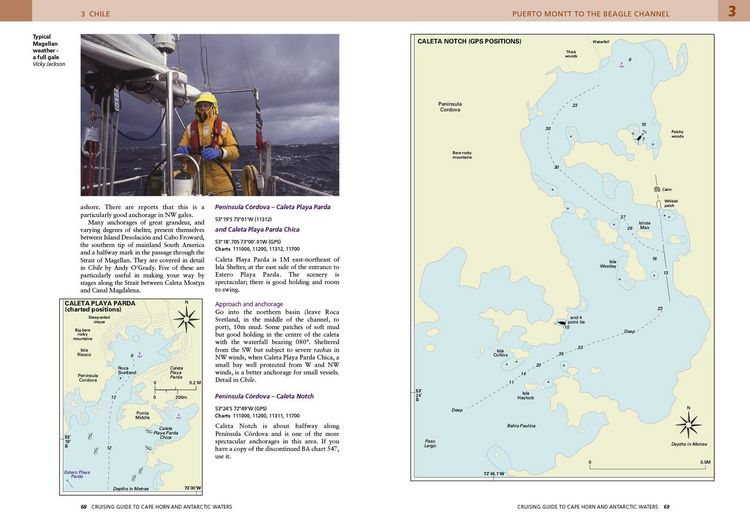Click the '72°49.1'W' longitude label
750x530 pixels.
tap(494, 474)
